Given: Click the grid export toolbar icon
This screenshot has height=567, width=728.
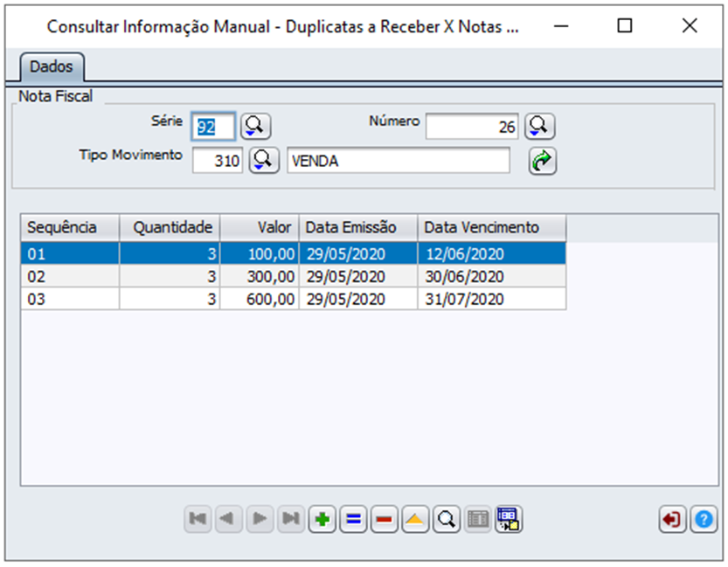Looking at the screenshot, I should click(509, 519).
